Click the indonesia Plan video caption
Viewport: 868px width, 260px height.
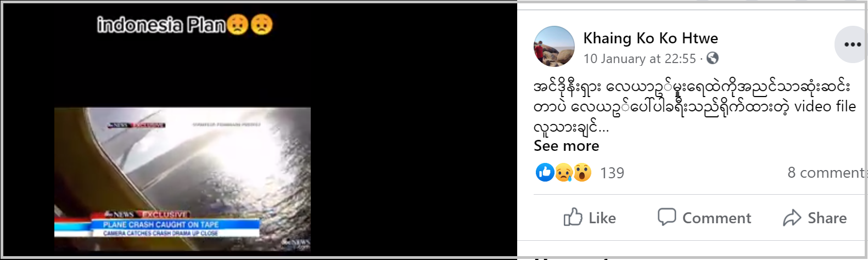184,25
